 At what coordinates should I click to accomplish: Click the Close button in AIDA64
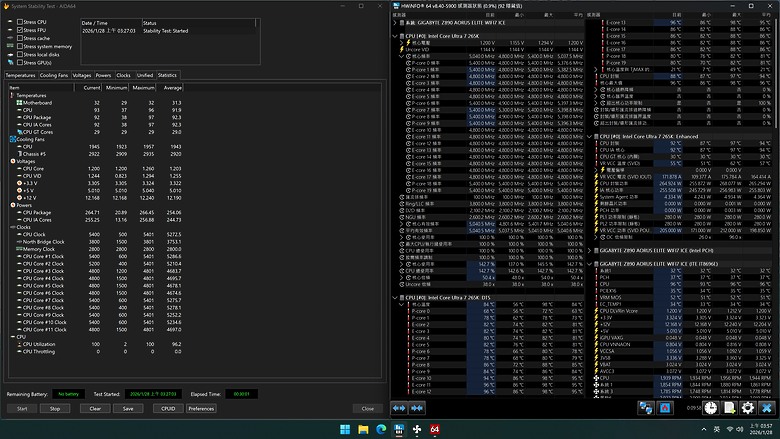[368, 409]
